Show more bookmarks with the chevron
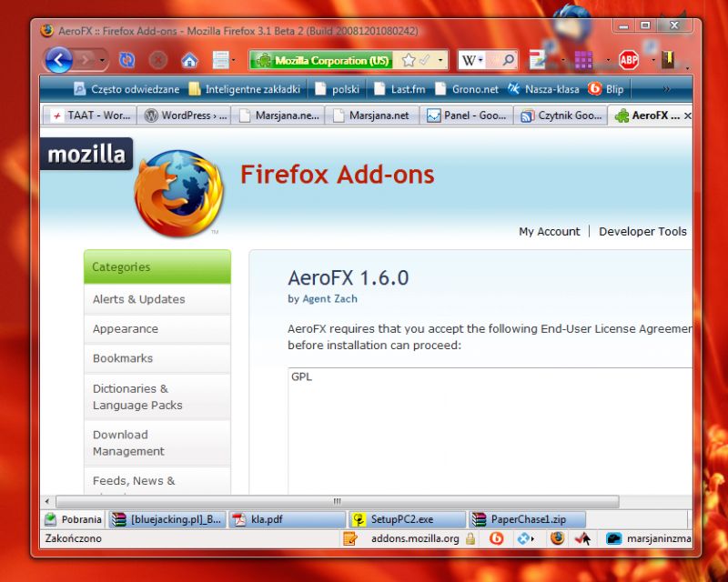 click(x=667, y=89)
